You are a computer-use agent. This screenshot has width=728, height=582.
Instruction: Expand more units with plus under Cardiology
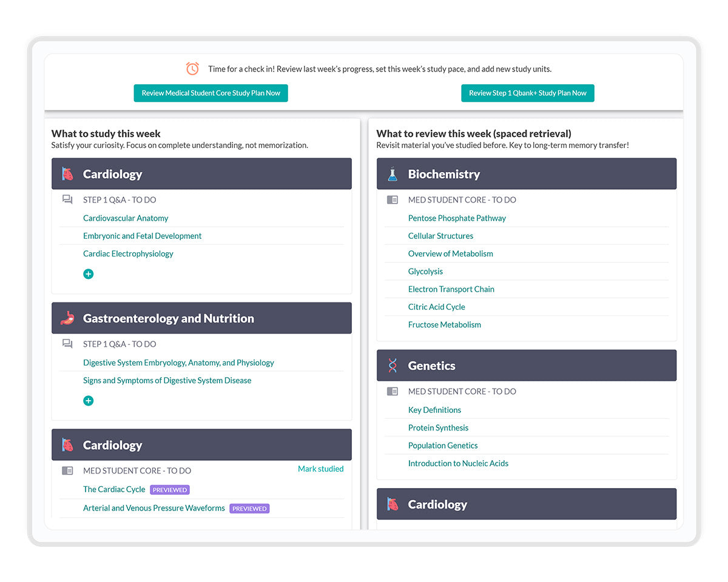pos(89,274)
